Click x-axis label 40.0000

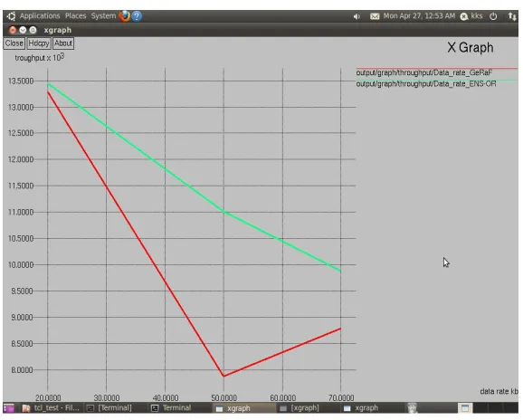pyautogui.click(x=166, y=398)
